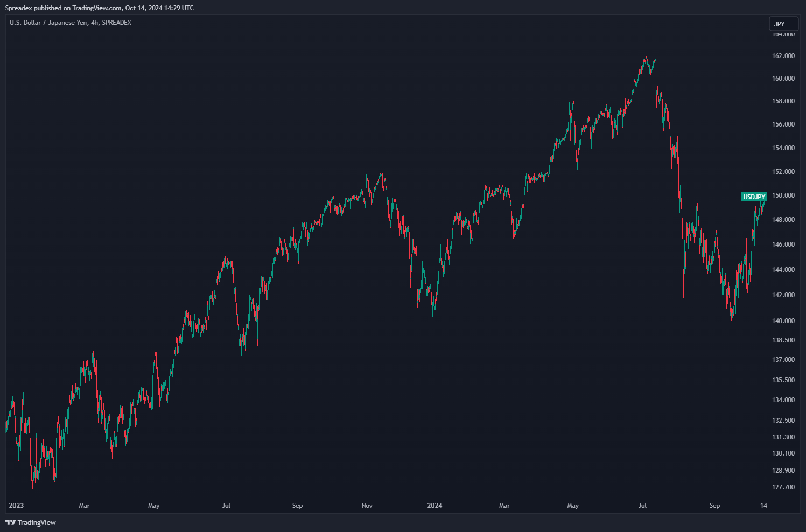Click the Spreadex published on TradingView.com header

[100, 8]
